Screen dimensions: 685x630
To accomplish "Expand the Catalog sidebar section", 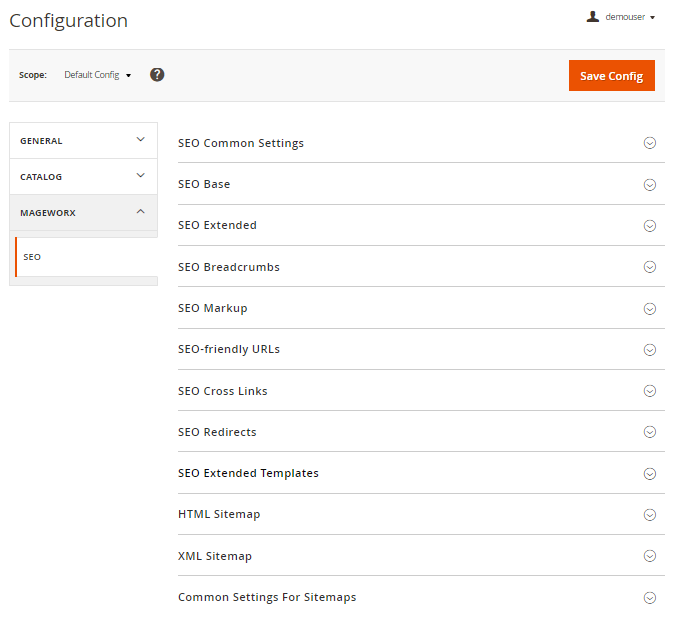I will [83, 177].
